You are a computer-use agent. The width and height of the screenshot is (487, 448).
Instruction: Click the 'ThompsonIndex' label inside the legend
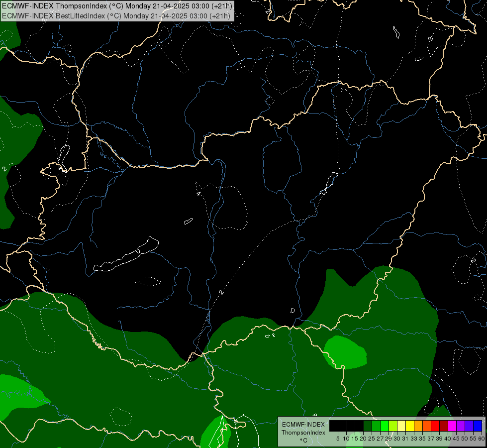click(x=303, y=433)
